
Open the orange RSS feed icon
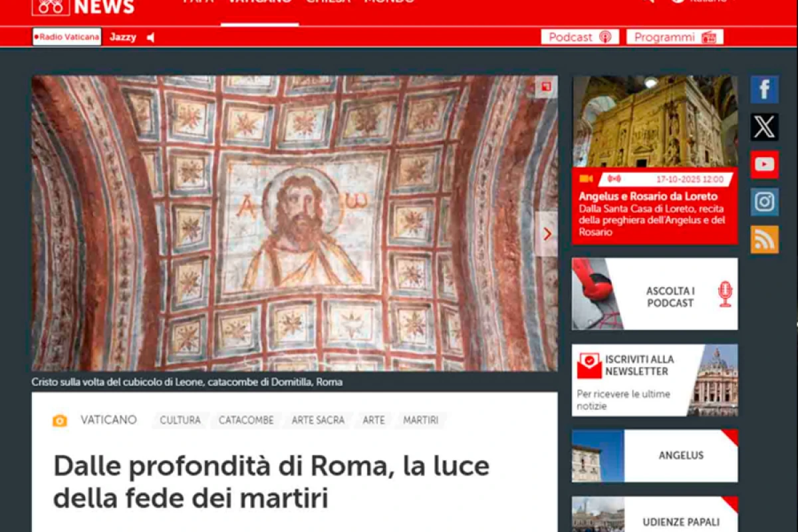[x=764, y=239]
